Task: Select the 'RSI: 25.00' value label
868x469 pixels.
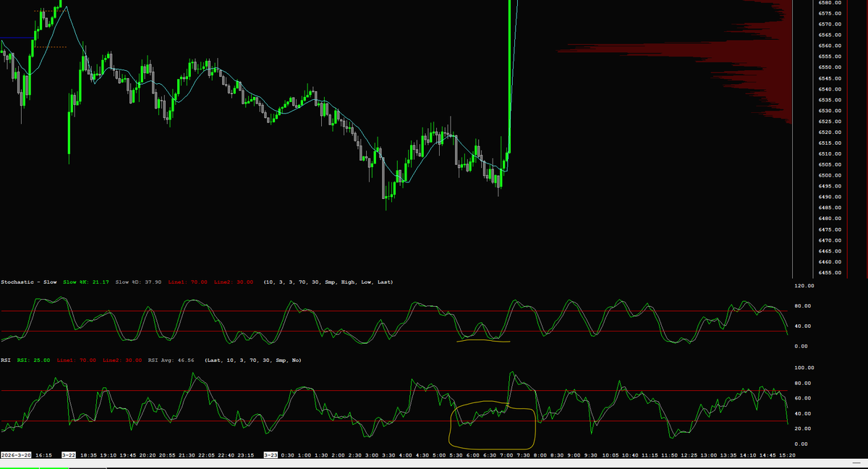Action: pos(33,360)
